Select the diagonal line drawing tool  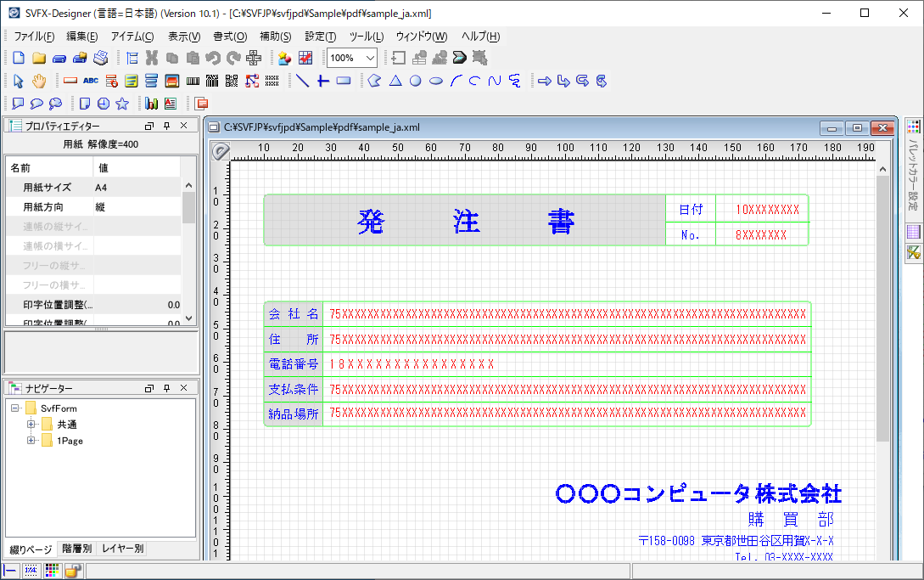point(302,81)
